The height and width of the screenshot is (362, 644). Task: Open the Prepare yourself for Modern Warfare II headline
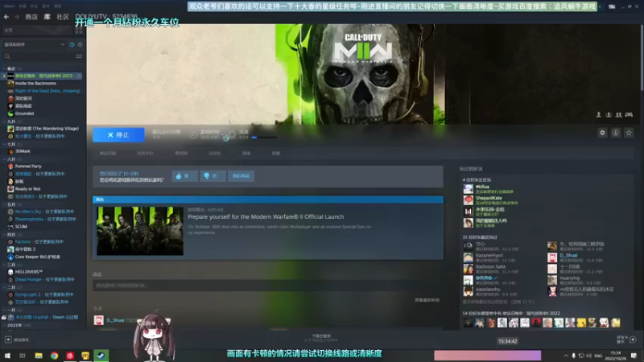[266, 216]
